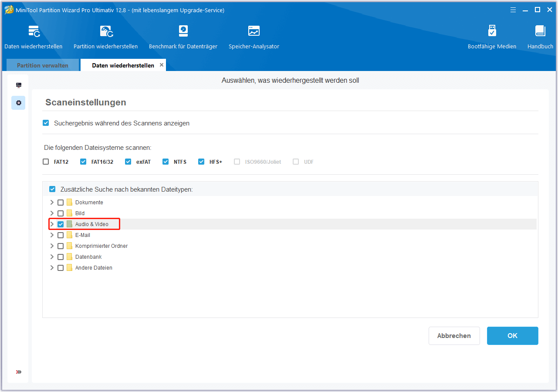Expand the Datenbank tree node
558x392 pixels.
point(52,257)
